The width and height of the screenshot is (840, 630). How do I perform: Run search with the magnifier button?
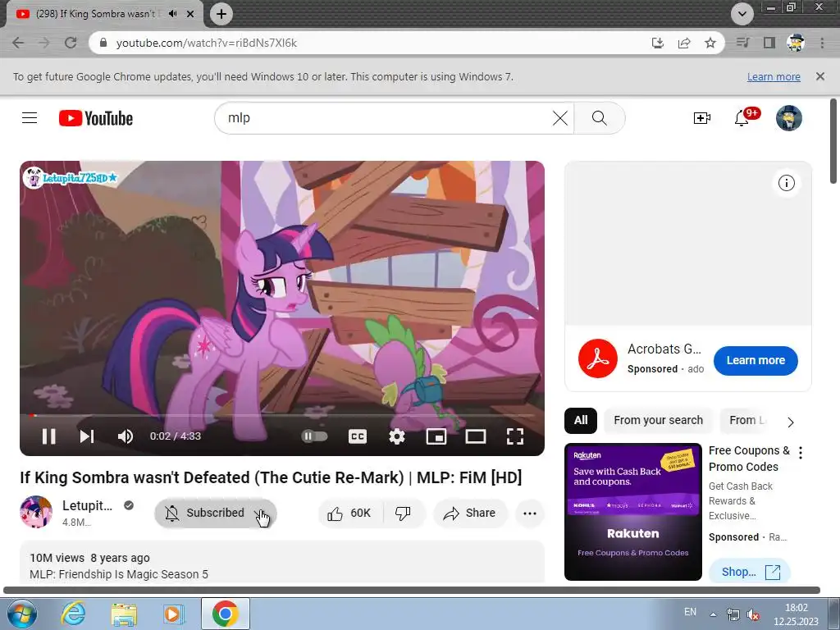point(600,118)
